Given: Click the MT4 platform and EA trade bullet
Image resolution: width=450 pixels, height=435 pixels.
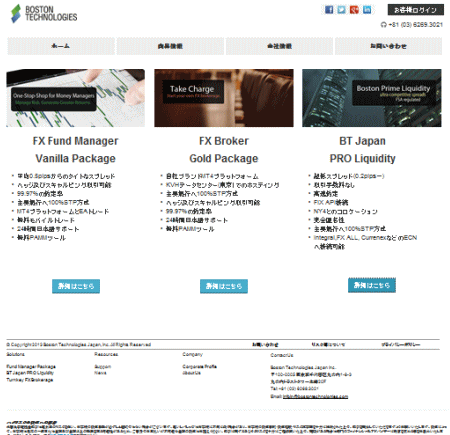Looking at the screenshot, I should (63, 211).
